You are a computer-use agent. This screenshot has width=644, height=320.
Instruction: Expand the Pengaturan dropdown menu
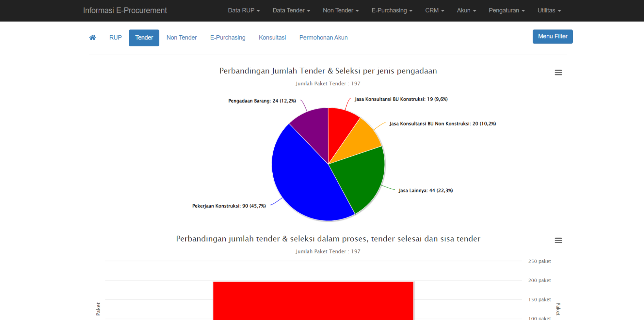pos(506,10)
